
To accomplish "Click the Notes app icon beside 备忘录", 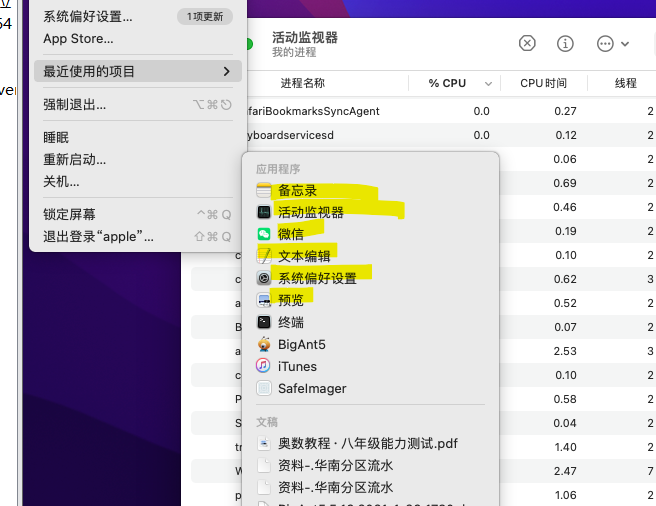I will 264,190.
